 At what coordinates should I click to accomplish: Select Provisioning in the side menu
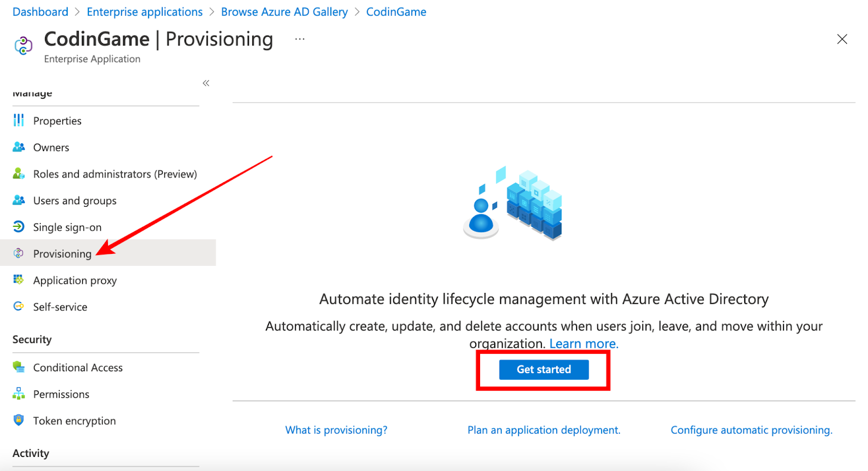click(x=62, y=253)
